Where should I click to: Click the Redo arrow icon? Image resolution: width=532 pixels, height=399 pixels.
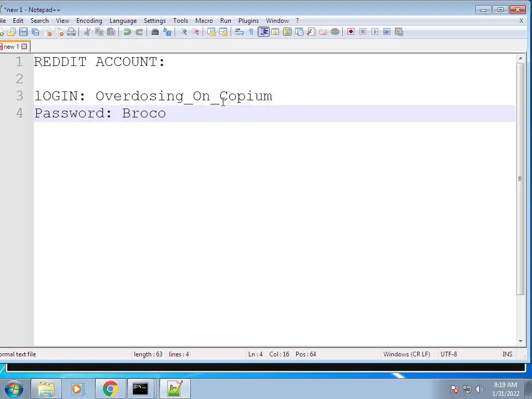click(x=139, y=32)
